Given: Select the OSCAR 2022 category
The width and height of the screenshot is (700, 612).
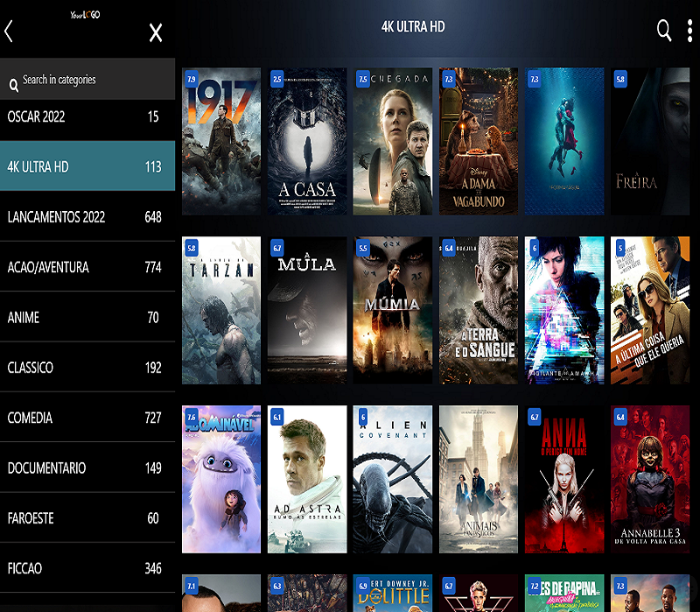Looking at the screenshot, I should coord(87,117).
